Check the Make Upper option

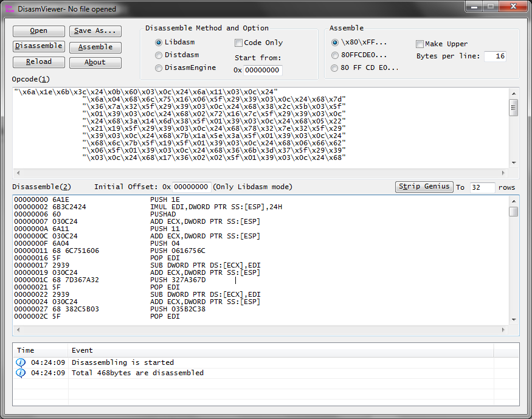point(420,44)
